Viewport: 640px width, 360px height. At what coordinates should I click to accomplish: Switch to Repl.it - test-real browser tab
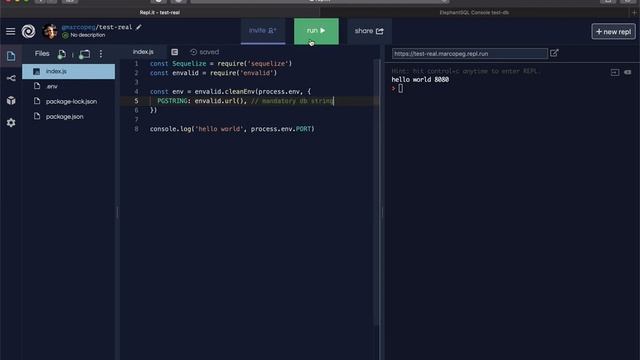(160, 12)
